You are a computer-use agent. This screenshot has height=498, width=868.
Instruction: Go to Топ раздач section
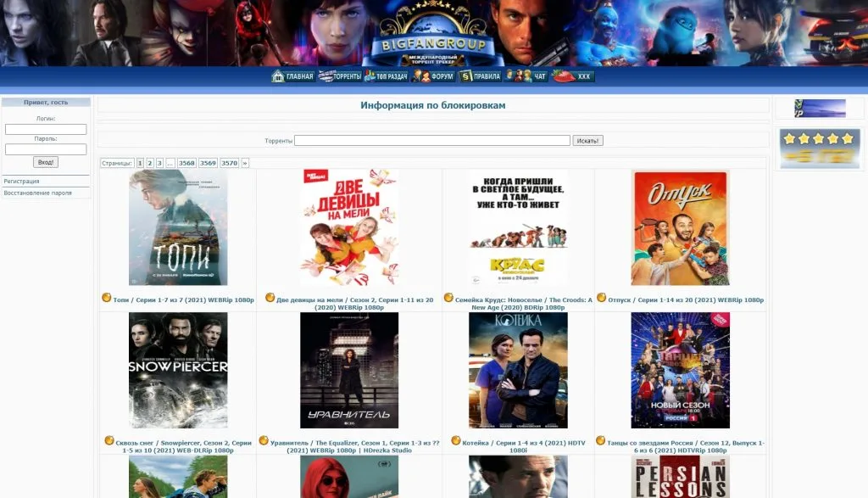[x=386, y=76]
